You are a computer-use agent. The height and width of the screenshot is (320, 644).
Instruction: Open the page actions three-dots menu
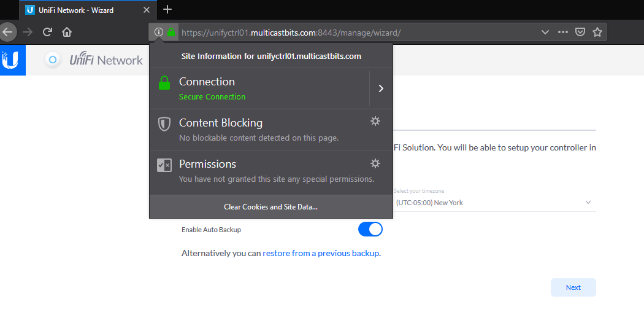point(563,32)
